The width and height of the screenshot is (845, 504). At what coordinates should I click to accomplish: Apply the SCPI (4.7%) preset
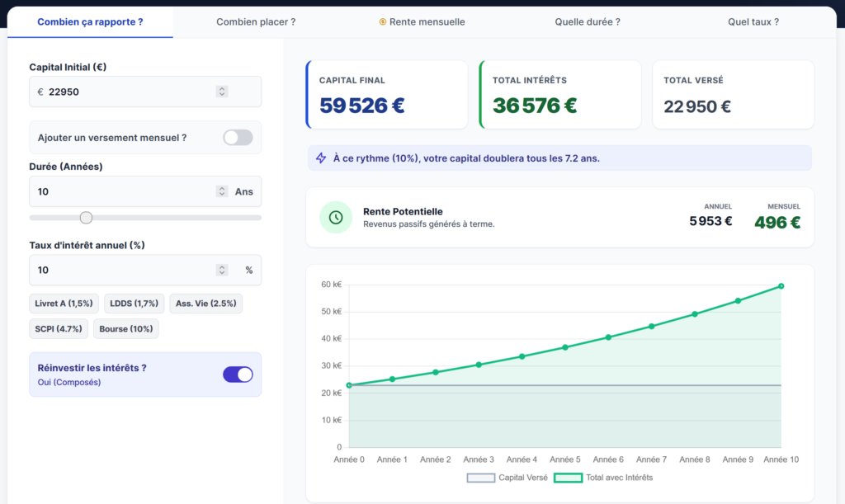[59, 328]
